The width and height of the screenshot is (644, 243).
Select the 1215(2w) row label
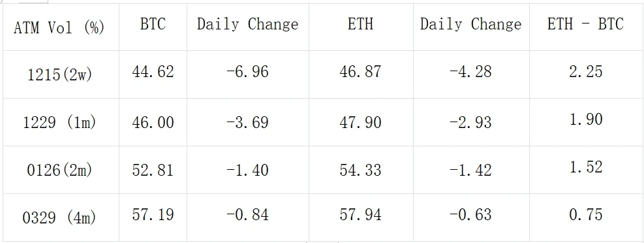(x=60, y=75)
